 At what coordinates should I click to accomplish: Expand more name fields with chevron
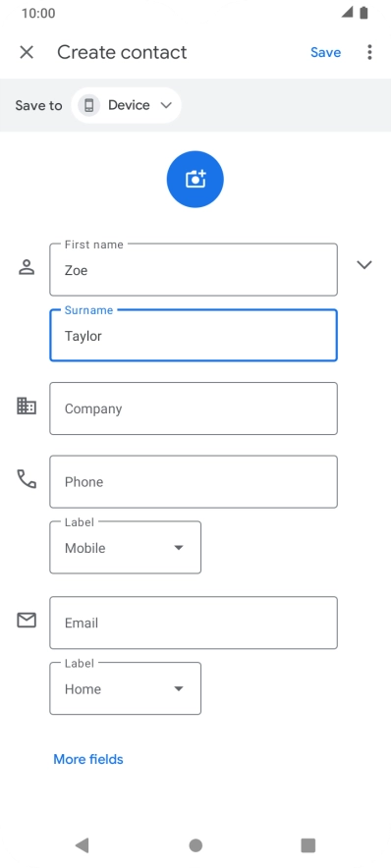[x=363, y=265]
